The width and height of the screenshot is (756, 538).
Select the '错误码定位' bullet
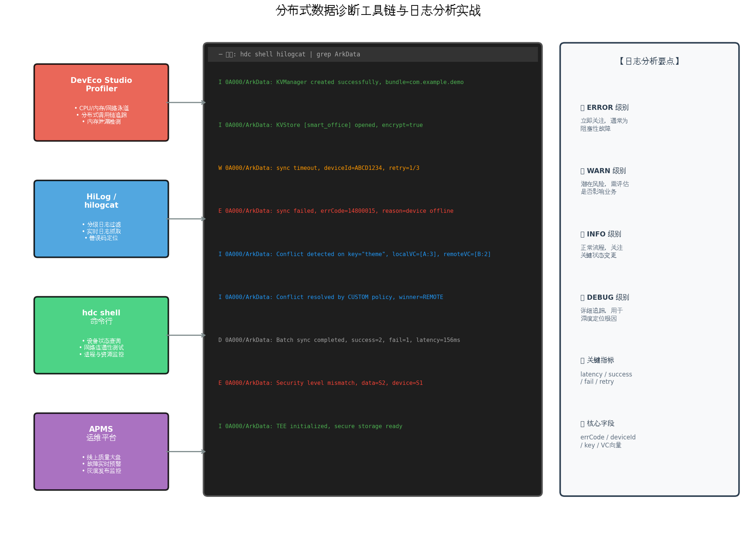101,238
